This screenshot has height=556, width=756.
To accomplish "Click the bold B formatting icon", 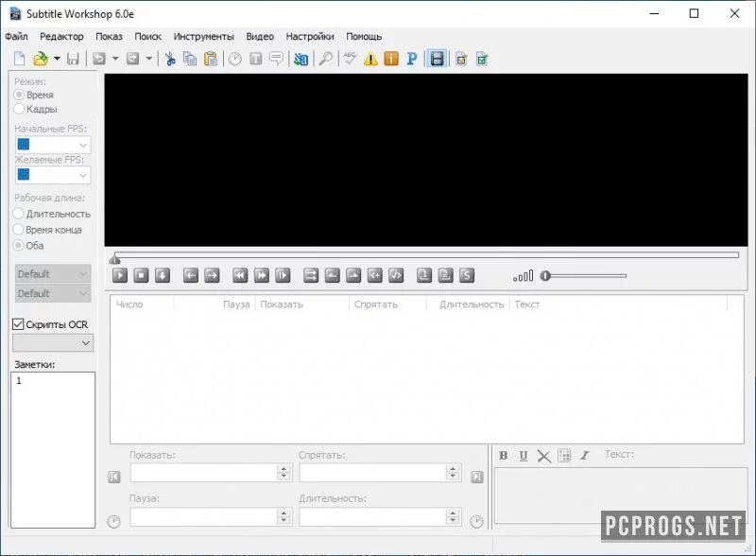I will coord(504,455).
